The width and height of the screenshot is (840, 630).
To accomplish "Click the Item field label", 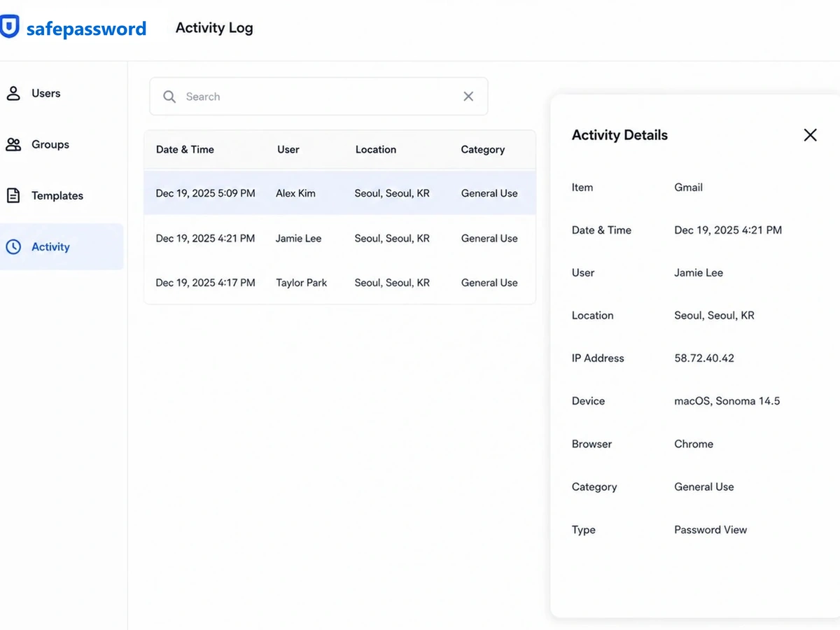I will [582, 188].
